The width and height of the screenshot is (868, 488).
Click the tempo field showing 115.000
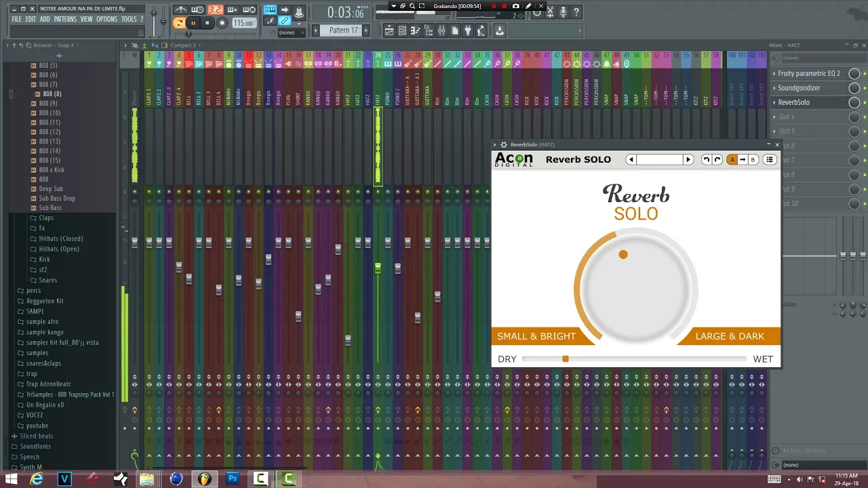tap(243, 23)
